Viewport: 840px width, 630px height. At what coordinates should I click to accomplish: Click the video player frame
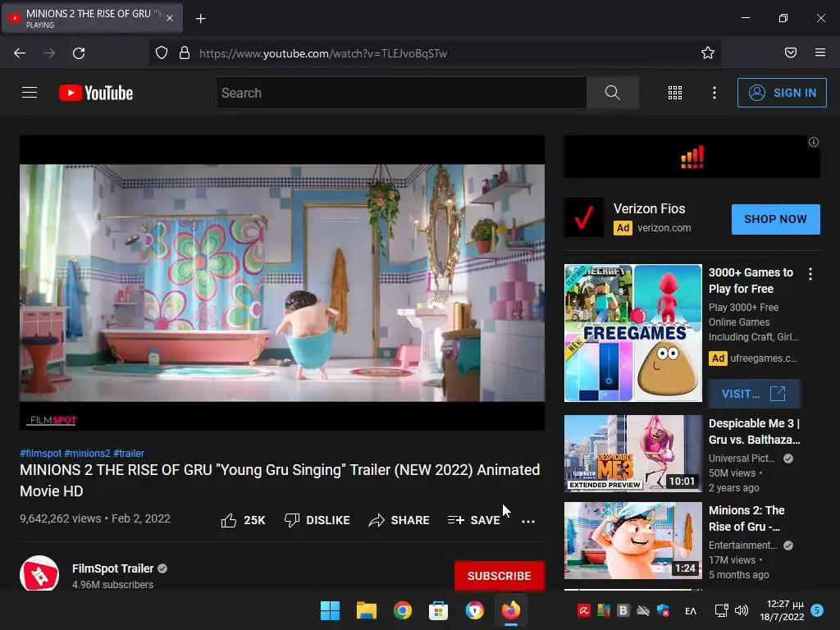pyautogui.click(x=282, y=282)
